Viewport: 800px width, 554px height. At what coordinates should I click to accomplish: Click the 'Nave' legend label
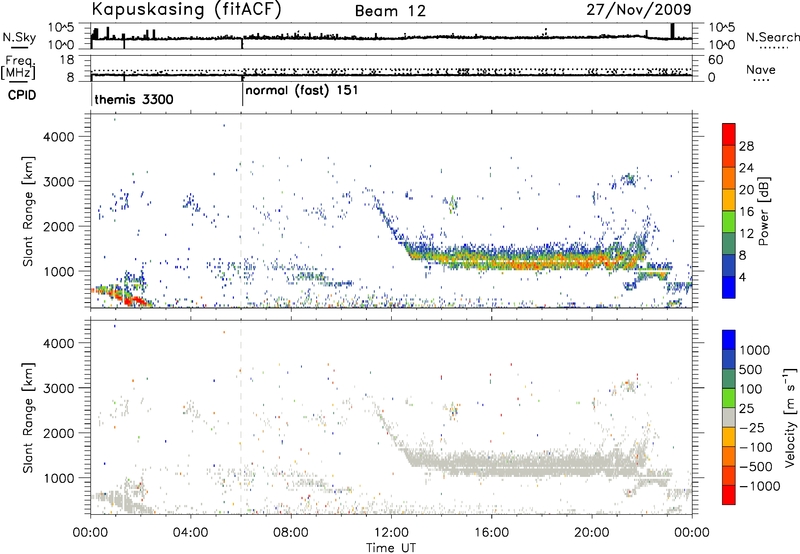[x=760, y=70]
